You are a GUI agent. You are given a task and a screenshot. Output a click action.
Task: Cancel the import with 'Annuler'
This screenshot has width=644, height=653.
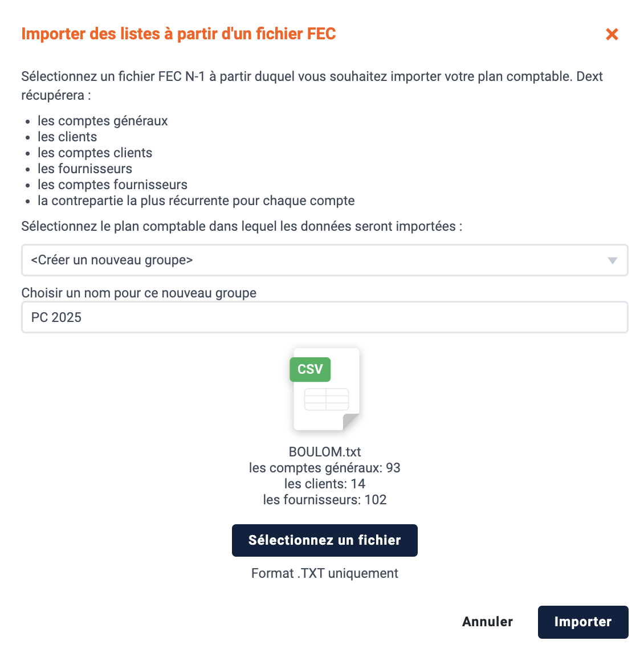(x=487, y=622)
